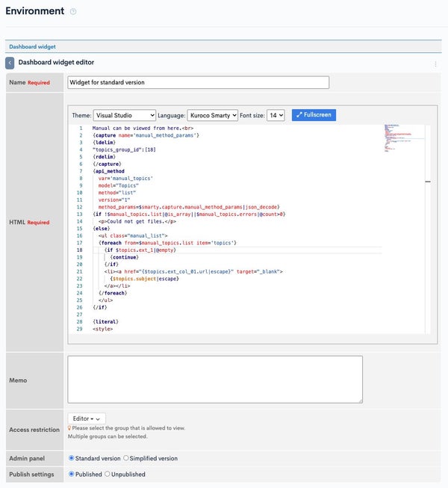Click code line '{api_method'
This screenshot has height=488, width=448.
pyautogui.click(x=108, y=171)
